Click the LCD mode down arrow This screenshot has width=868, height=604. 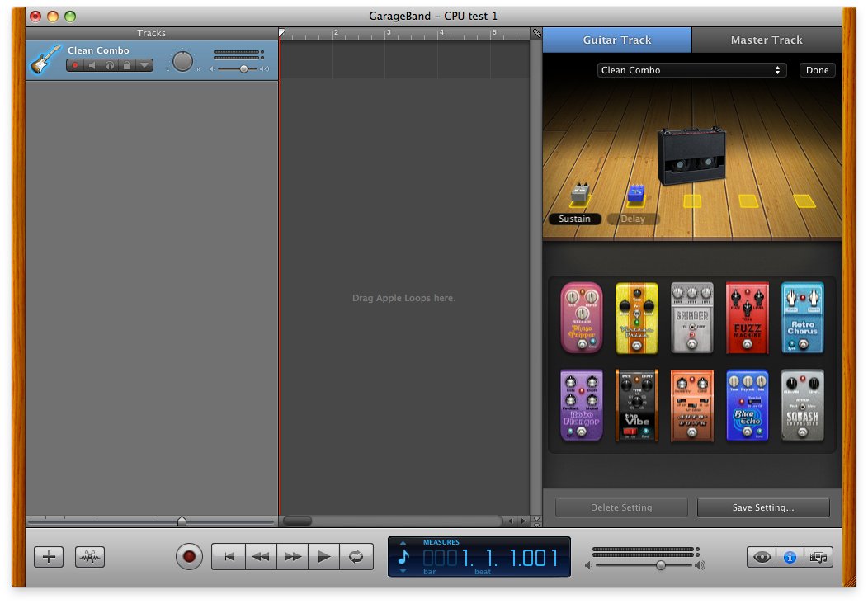(403, 571)
